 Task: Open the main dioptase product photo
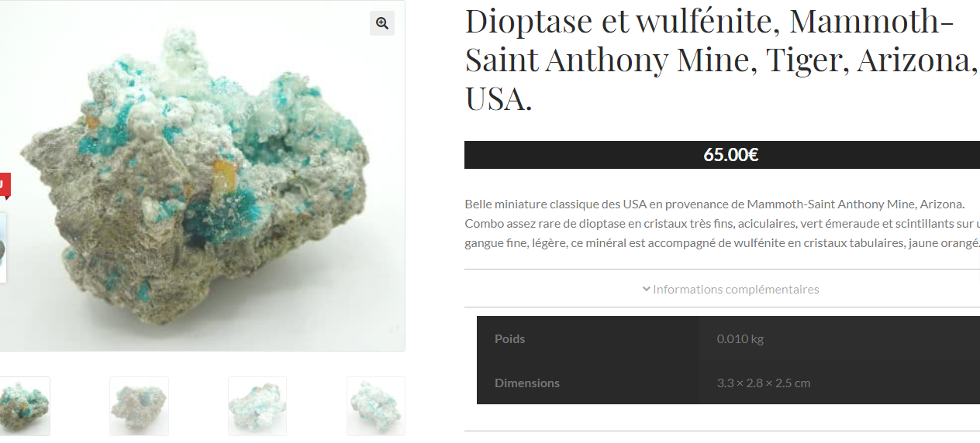202,176
